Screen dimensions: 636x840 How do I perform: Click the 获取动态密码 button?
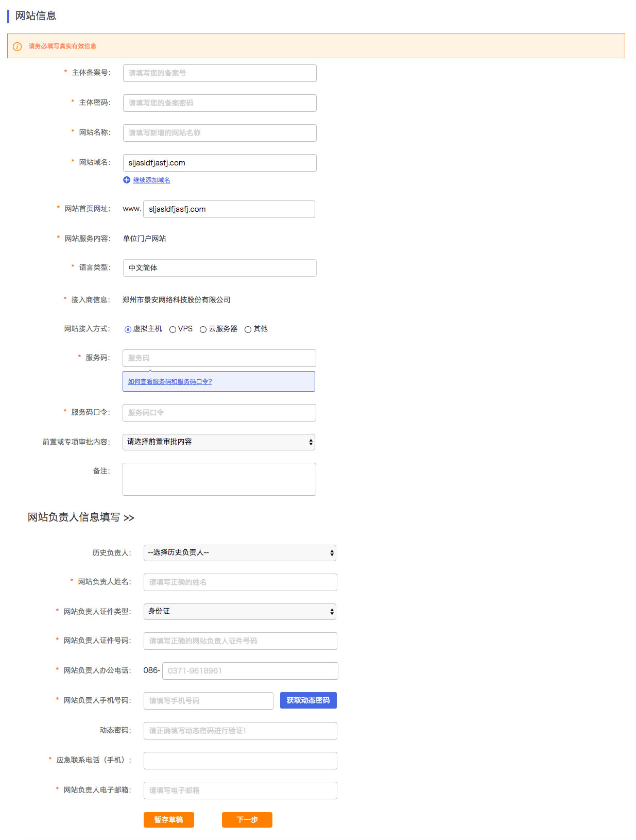coord(308,700)
